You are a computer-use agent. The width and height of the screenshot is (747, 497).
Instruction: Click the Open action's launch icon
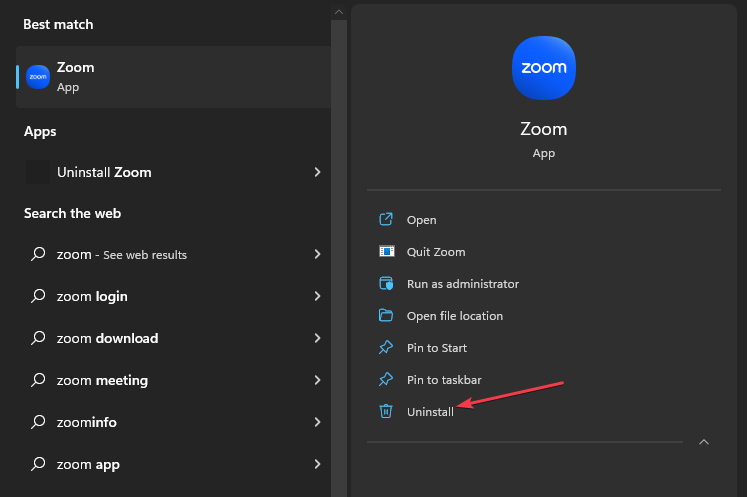point(386,219)
